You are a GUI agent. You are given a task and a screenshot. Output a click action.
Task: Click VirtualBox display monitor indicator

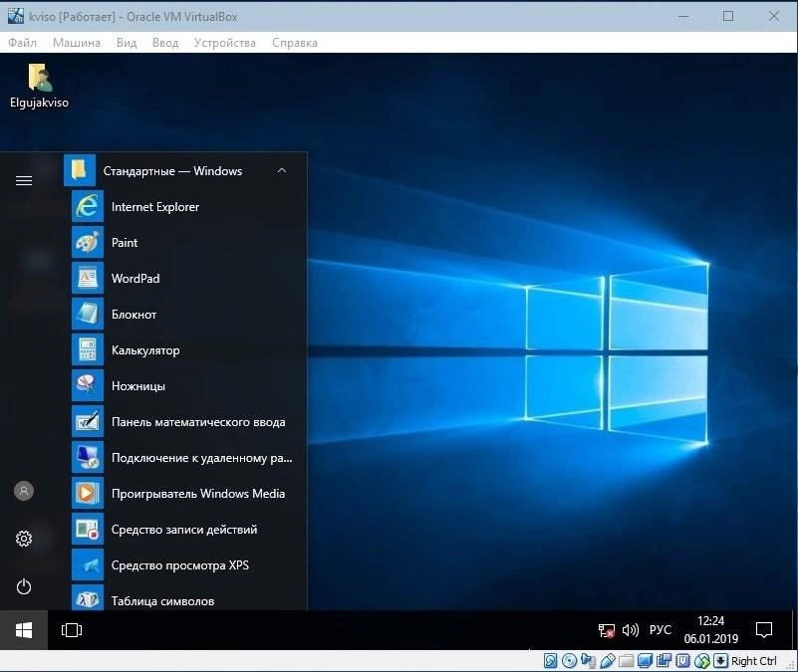(645, 661)
